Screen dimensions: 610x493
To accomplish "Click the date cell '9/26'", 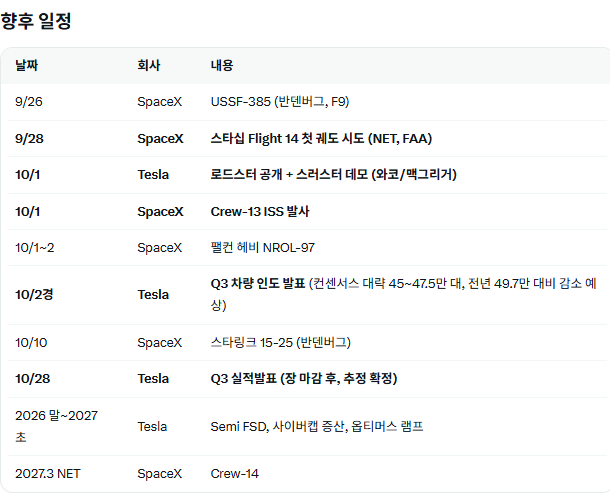I will tap(29, 102).
